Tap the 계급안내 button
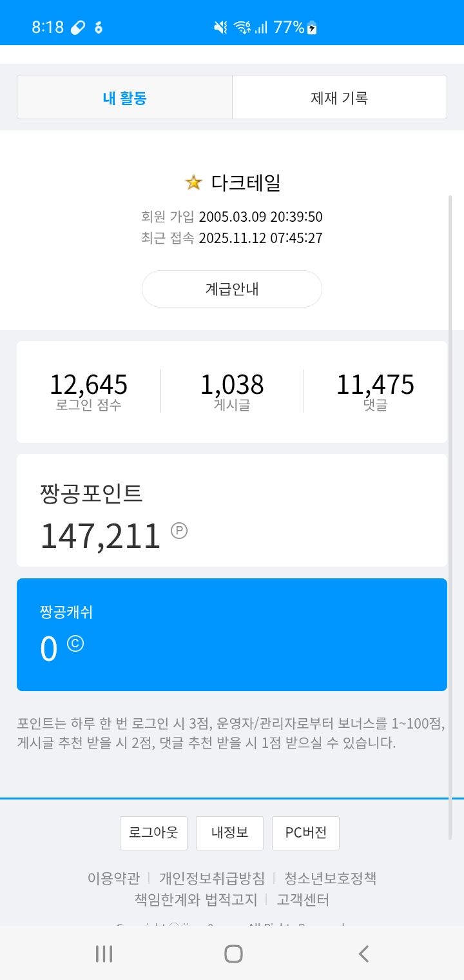Viewport: 464px width, 980px height. [x=232, y=289]
